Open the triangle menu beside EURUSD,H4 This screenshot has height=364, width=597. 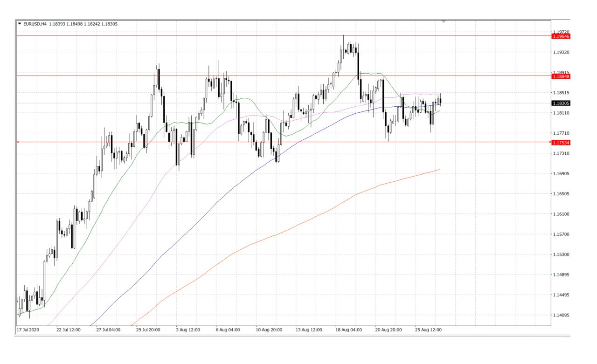[19, 23]
